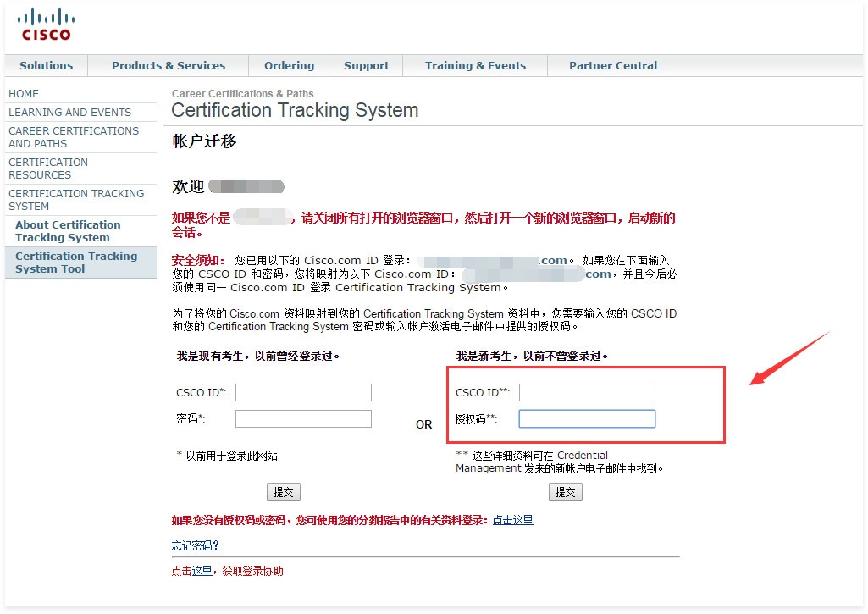This screenshot has height=614, width=868.
Task: Navigate to Partner Central
Action: pyautogui.click(x=613, y=65)
